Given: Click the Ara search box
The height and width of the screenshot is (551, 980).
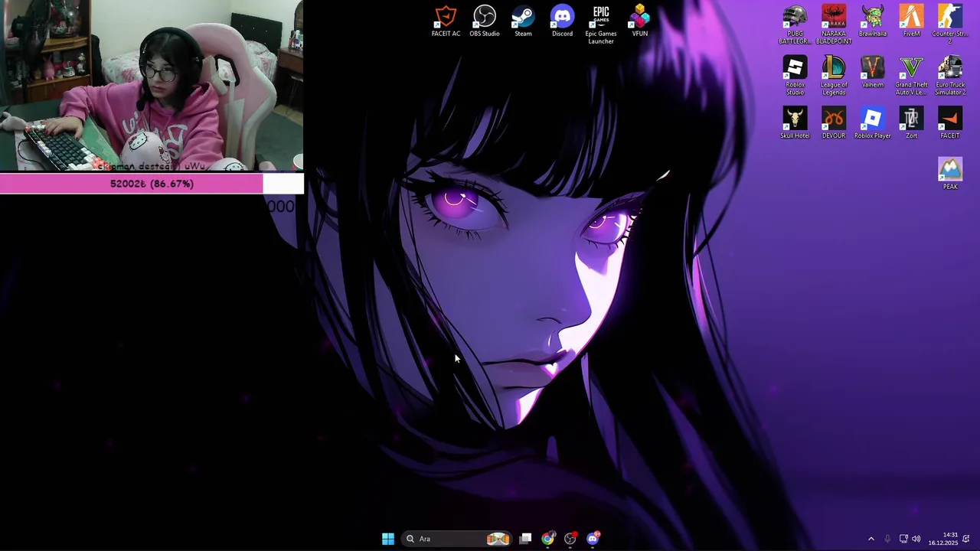Looking at the screenshot, I should tap(458, 539).
